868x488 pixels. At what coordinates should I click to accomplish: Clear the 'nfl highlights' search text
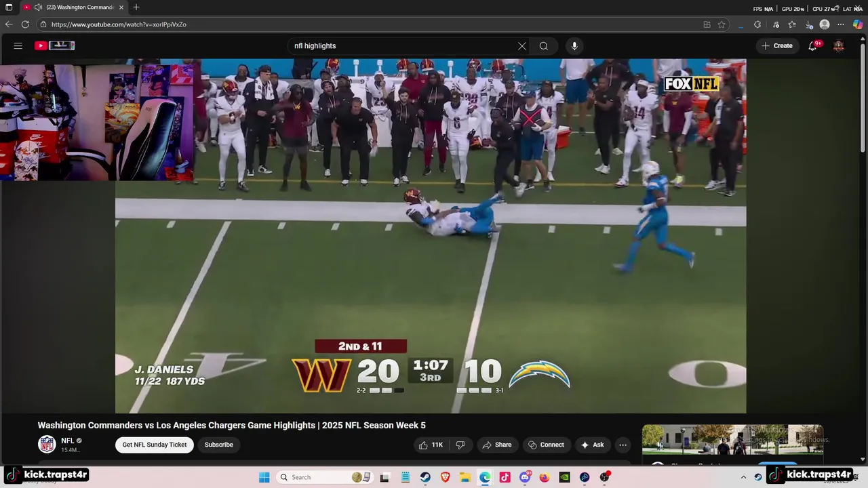(x=522, y=46)
